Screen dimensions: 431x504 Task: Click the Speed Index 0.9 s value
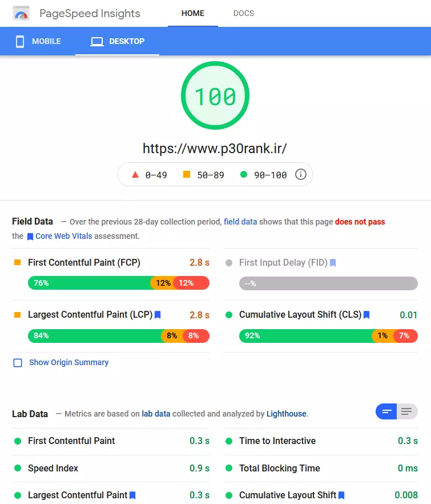coord(199,469)
